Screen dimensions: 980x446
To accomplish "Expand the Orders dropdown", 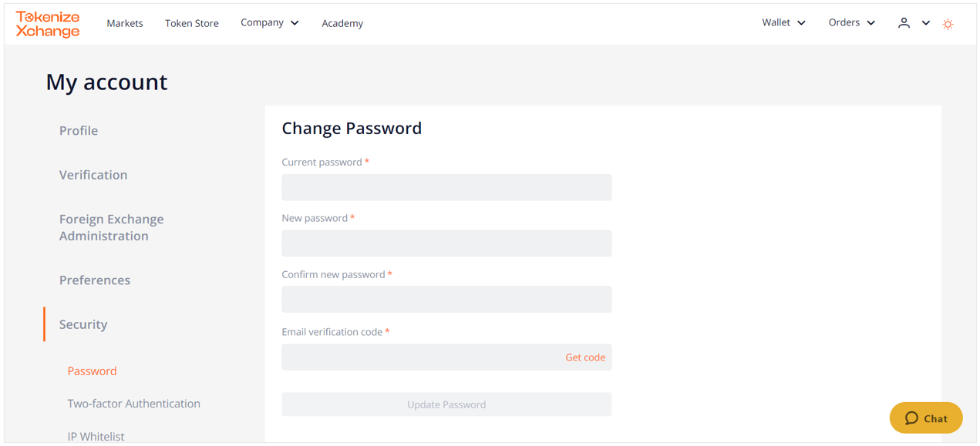I will [852, 23].
